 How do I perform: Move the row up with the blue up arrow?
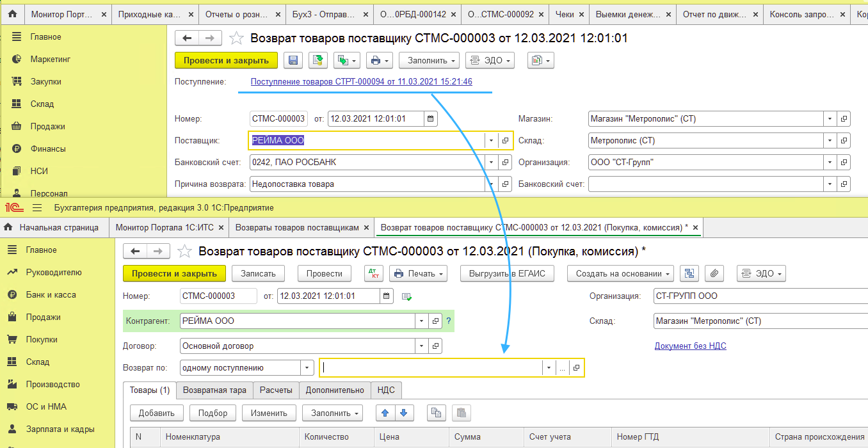click(385, 413)
